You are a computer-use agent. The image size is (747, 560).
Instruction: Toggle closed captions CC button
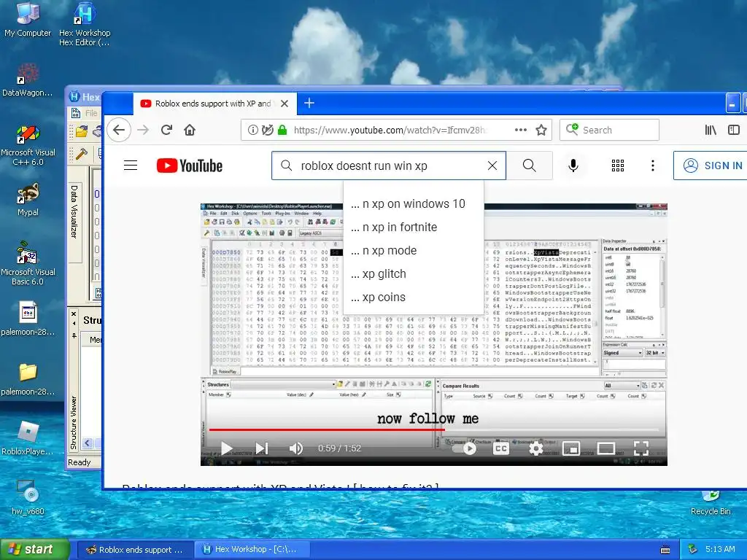pos(501,448)
